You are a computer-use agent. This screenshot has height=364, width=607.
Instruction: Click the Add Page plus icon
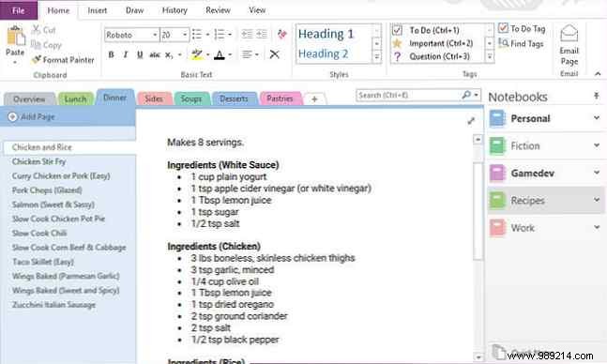click(x=12, y=116)
